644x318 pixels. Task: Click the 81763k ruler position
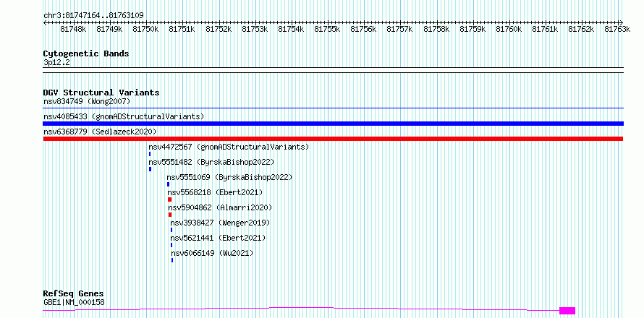point(617,29)
